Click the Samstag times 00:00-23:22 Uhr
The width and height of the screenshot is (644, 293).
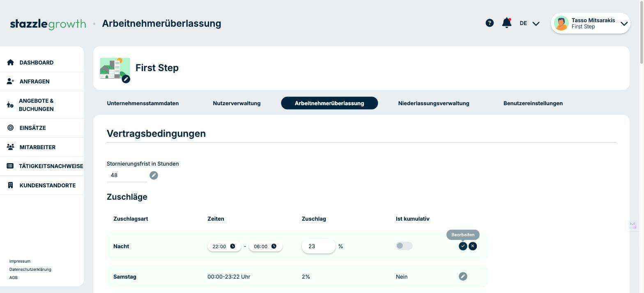[229, 277]
